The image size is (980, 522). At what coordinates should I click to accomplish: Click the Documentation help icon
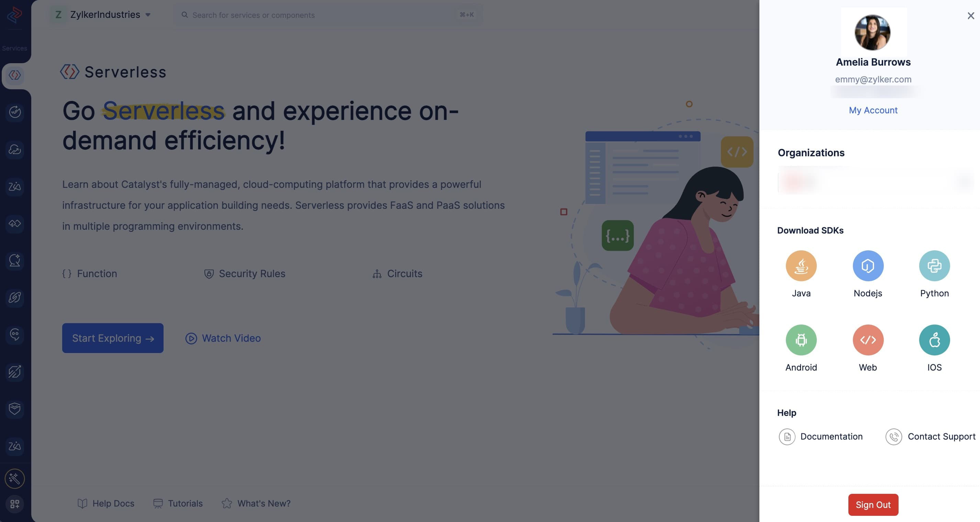787,436
